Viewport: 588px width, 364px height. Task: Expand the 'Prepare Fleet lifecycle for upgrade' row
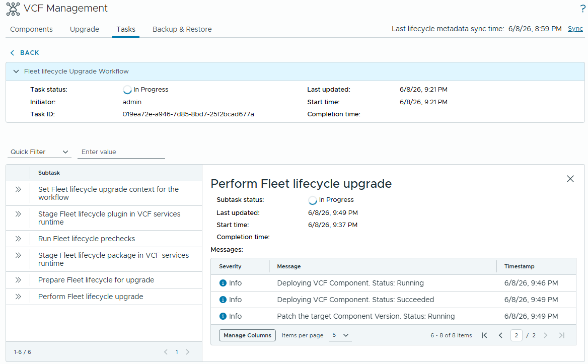tap(18, 280)
